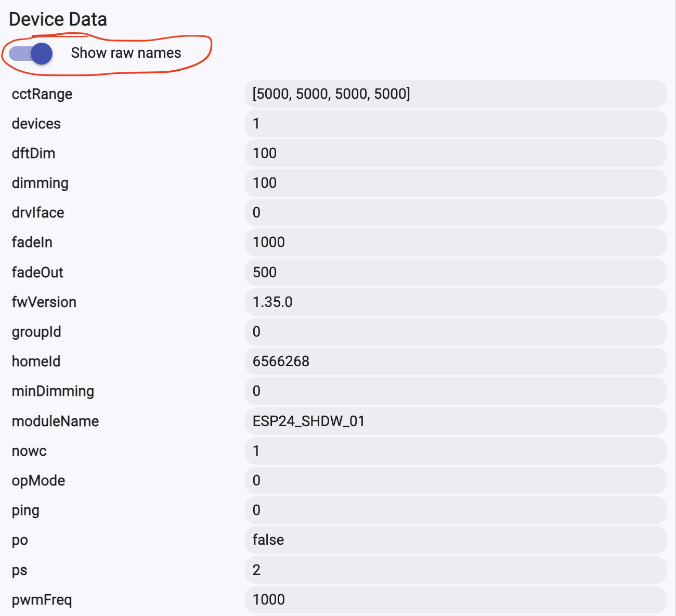Click the ping value field
The image size is (676, 616).
(x=455, y=510)
